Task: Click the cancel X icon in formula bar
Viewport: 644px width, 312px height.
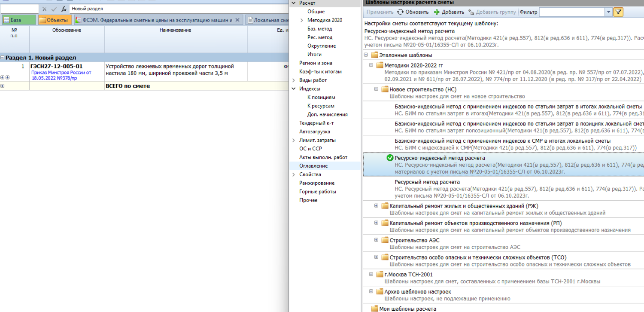Action: 44,9
